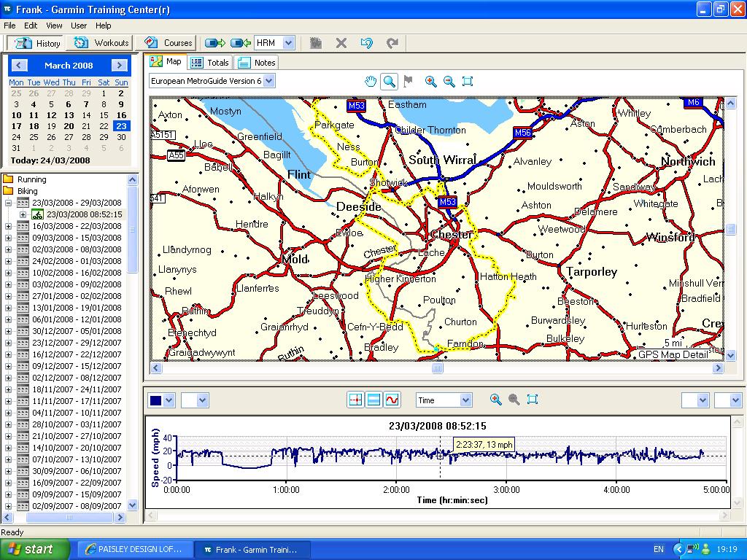
Task: Open the dark blue graph color dropdown
Action: pyautogui.click(x=169, y=400)
